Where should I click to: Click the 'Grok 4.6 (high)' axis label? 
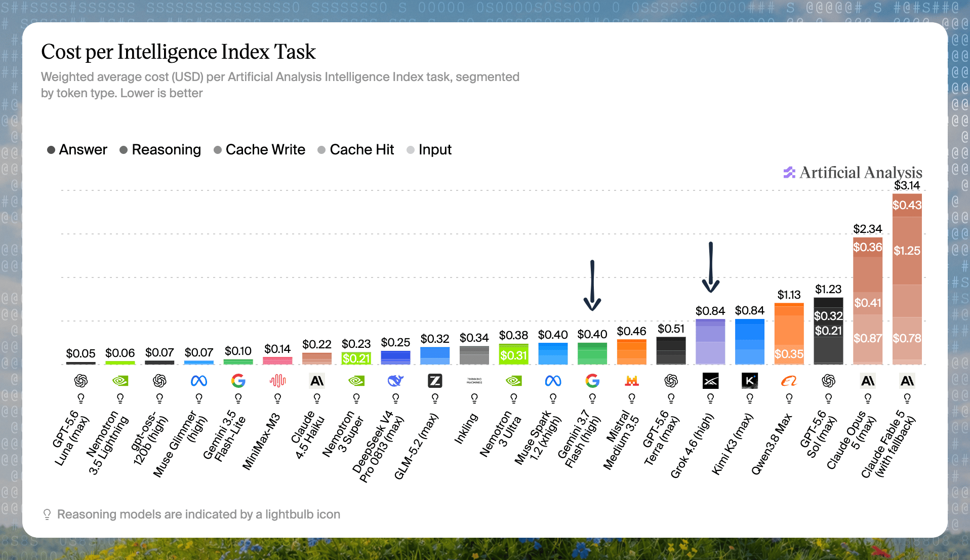tap(692, 446)
